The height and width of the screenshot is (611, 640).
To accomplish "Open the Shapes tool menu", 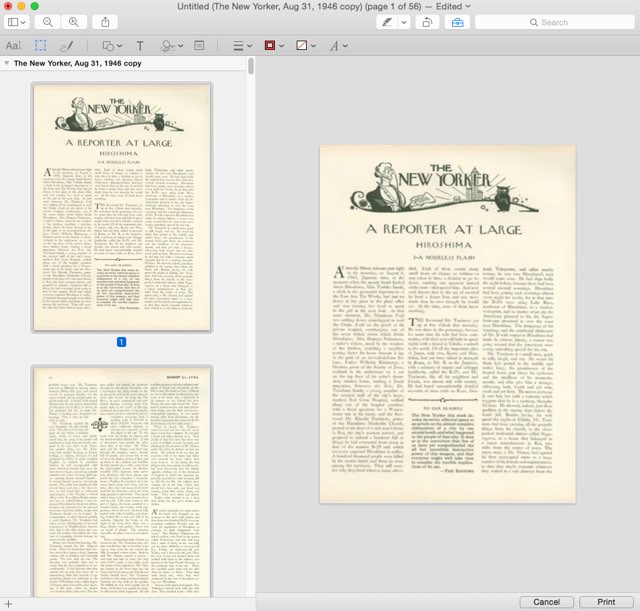I will pos(112,46).
